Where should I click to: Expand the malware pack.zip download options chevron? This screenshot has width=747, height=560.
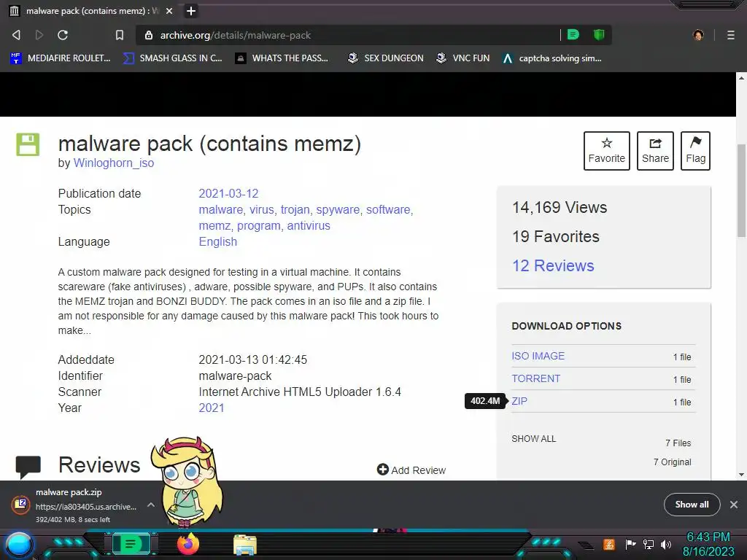[x=150, y=505]
